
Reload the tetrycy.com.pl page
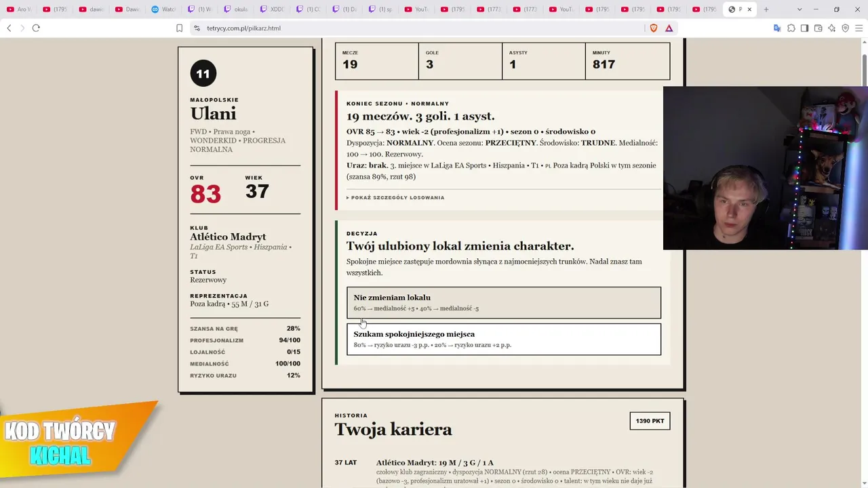36,28
